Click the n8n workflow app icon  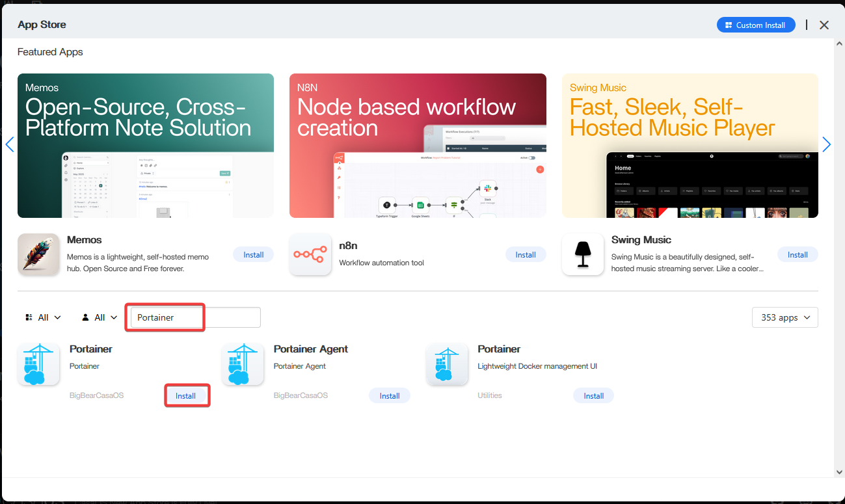point(310,254)
